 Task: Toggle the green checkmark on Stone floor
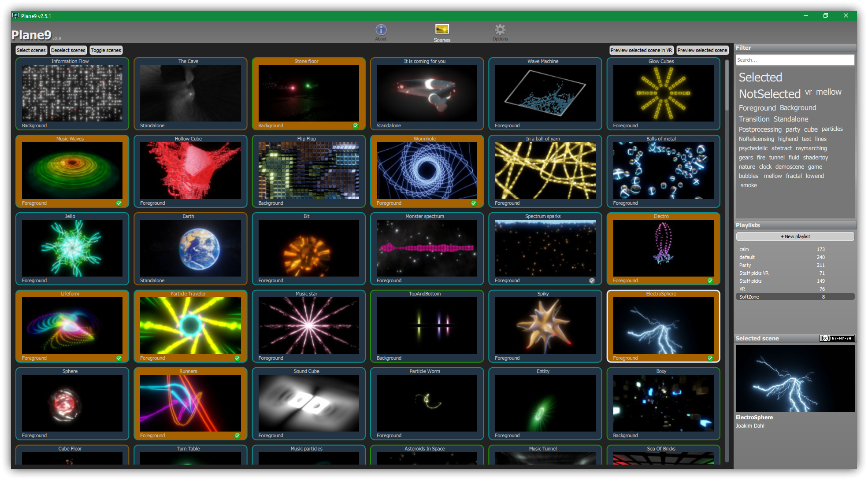(x=355, y=126)
